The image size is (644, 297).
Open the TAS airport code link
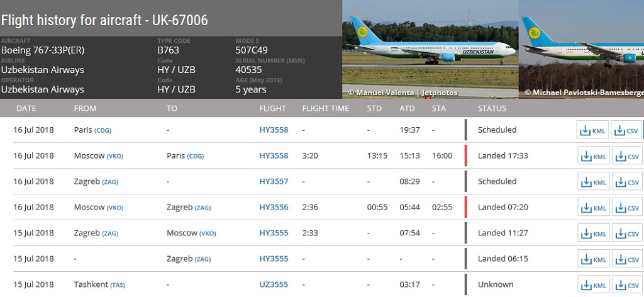point(117,285)
